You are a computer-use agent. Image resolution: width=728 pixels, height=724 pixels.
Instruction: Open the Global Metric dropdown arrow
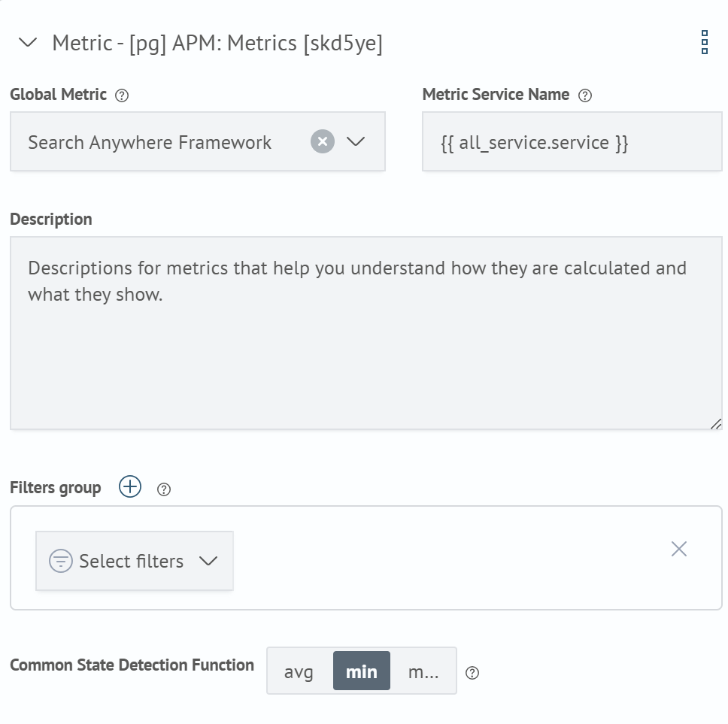tap(356, 141)
